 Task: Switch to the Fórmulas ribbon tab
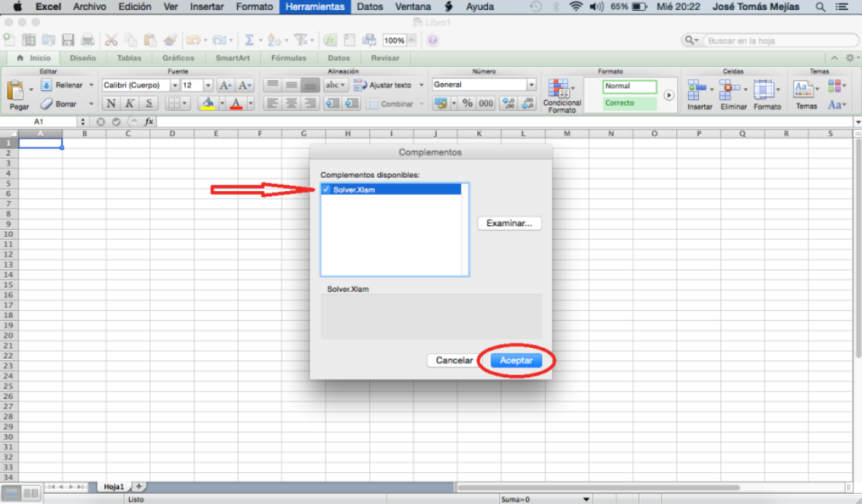[288, 57]
